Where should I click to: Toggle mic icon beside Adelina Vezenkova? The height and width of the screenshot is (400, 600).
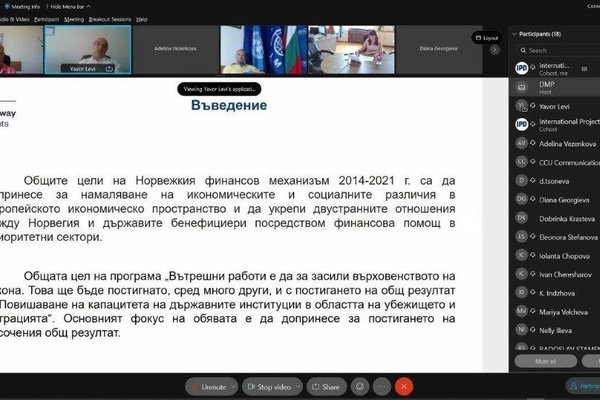coord(532,143)
